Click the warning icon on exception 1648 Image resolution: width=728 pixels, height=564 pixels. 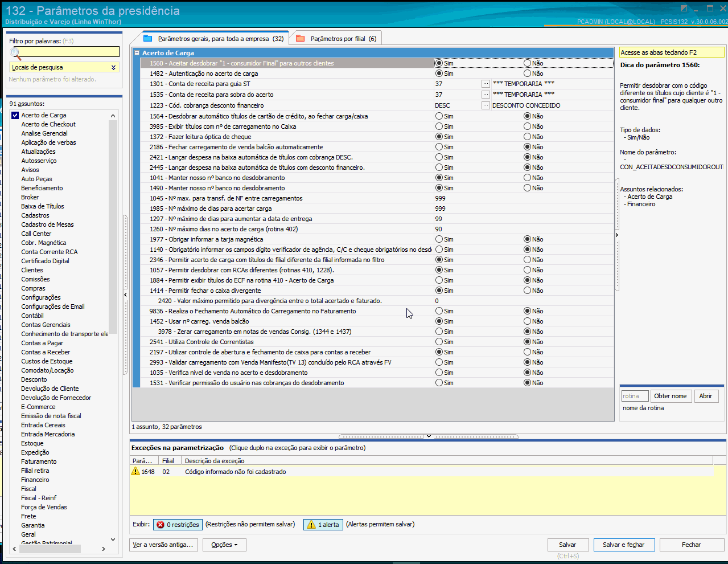(135, 471)
